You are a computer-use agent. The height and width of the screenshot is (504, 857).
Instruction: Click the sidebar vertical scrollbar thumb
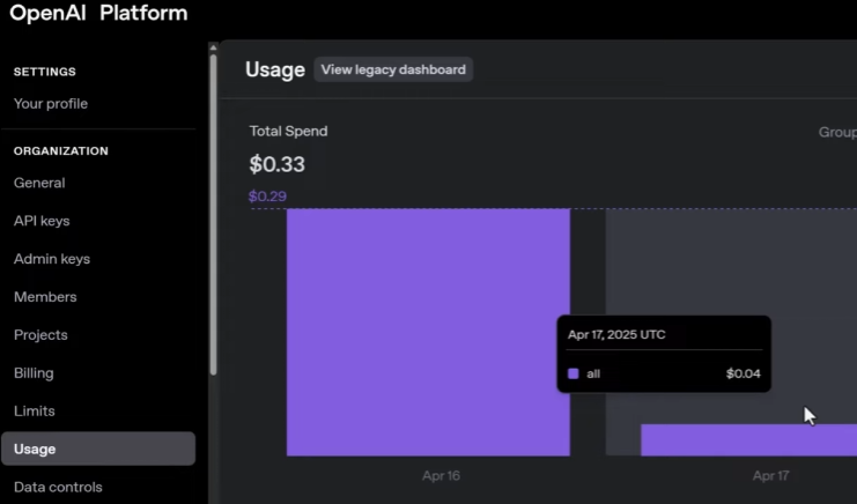[x=213, y=215]
